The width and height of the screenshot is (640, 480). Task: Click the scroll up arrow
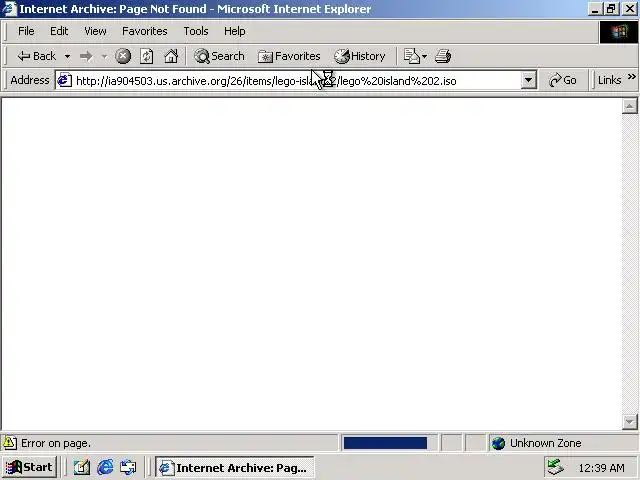pos(630,107)
